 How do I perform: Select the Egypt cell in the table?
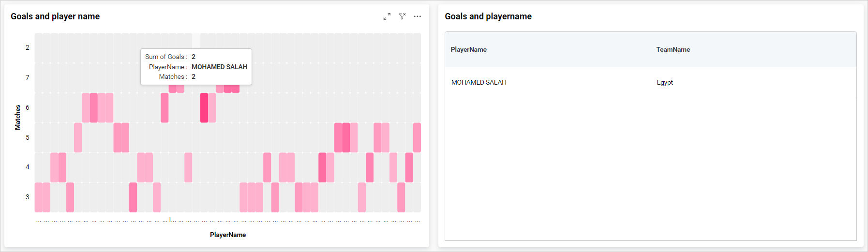click(664, 82)
